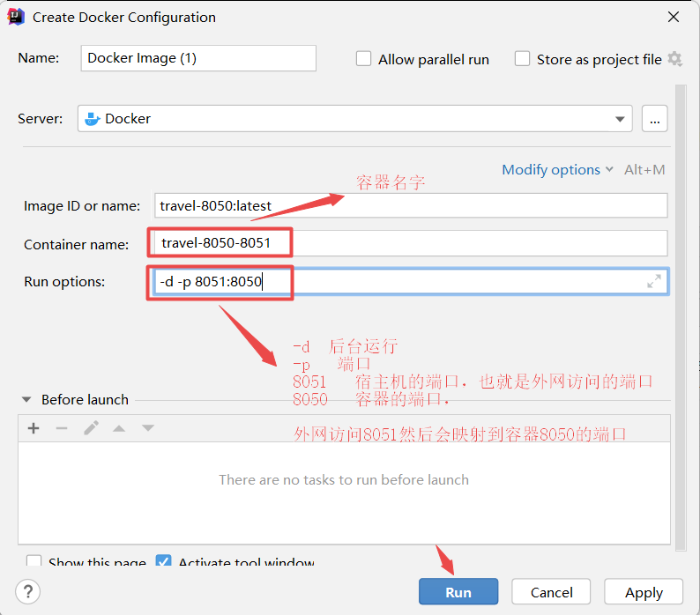Click the ellipsis button beside Server
Viewport: 700px width, 615px height.
[654, 119]
